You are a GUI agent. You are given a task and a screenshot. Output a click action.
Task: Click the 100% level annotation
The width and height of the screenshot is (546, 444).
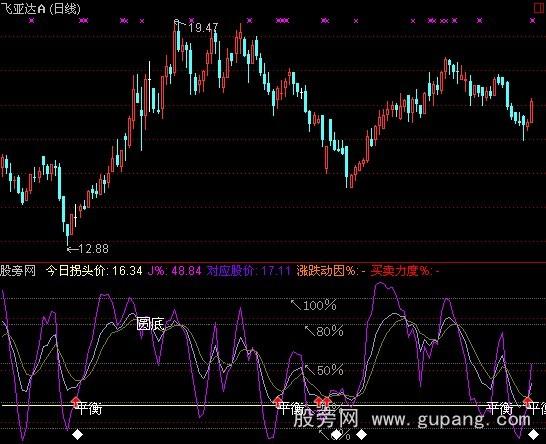point(319,305)
